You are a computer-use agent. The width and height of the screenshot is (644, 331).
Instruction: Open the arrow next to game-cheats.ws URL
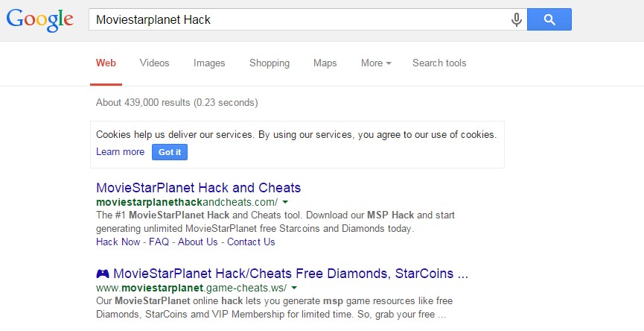click(x=294, y=288)
